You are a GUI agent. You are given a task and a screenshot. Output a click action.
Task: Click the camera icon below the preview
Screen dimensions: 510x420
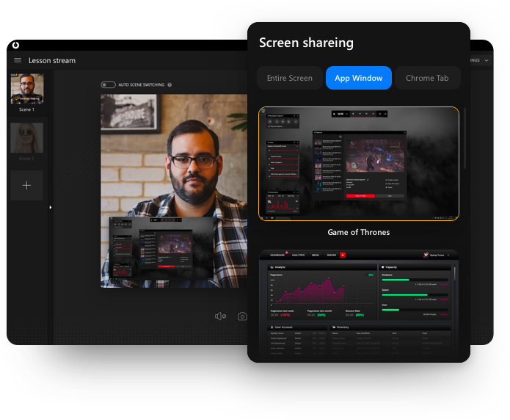242,316
